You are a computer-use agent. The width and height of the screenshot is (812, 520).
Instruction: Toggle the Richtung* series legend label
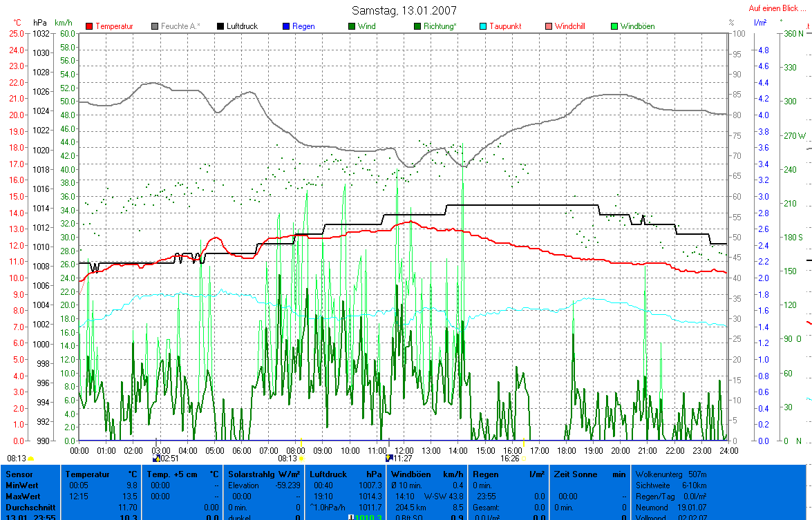point(440,26)
